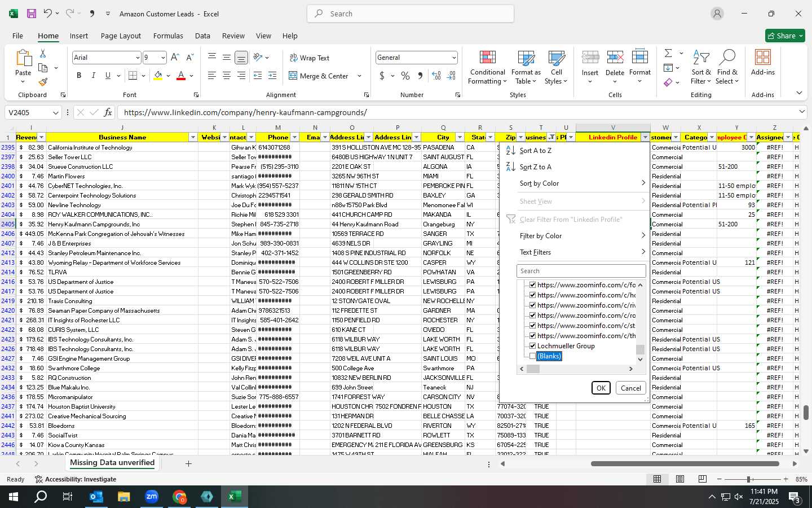Add a new sheet with plus button

click(188, 464)
